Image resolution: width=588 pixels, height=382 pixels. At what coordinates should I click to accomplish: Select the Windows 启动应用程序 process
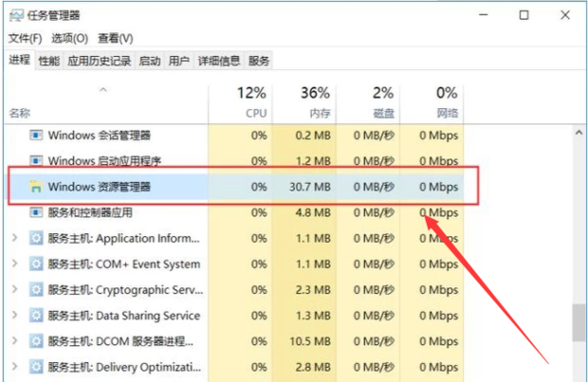point(104,161)
